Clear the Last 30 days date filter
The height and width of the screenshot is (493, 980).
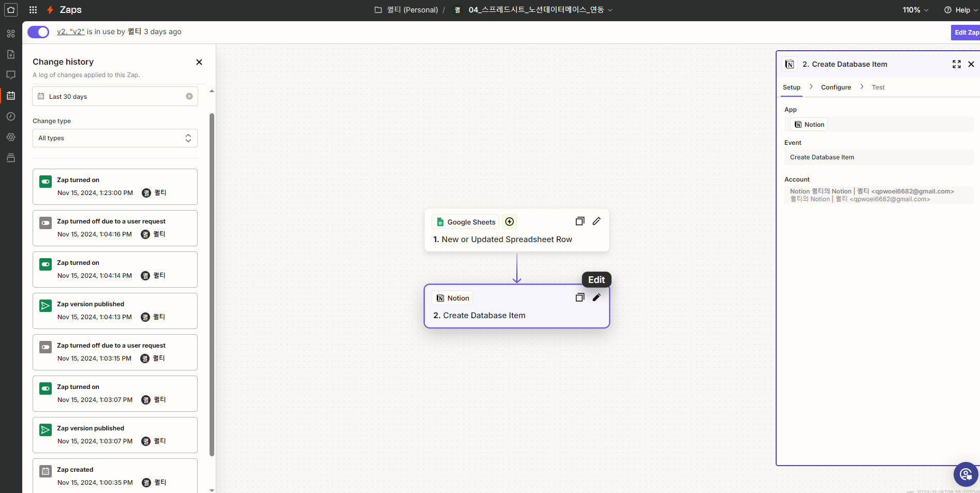click(189, 96)
